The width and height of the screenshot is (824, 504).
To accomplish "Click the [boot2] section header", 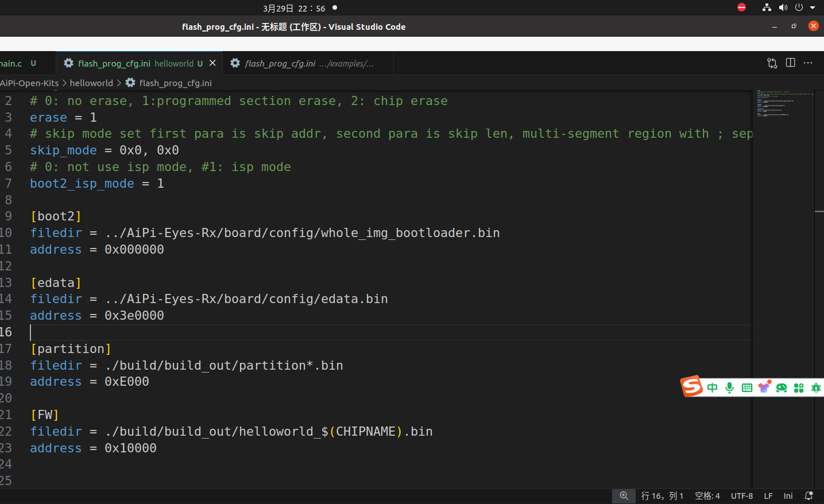I will (56, 216).
